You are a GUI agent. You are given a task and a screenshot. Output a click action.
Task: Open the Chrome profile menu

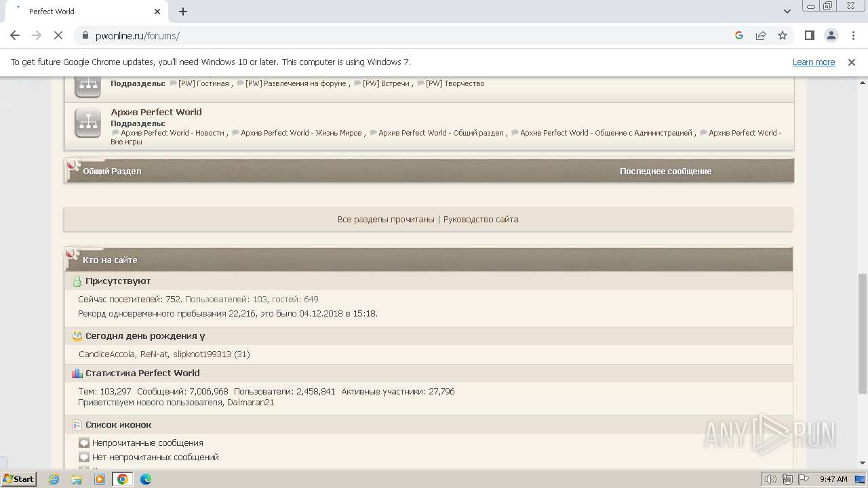click(831, 35)
